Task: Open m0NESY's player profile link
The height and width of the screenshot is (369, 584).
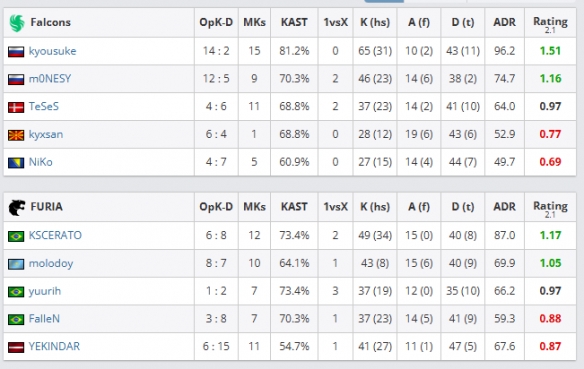Action: pos(50,79)
